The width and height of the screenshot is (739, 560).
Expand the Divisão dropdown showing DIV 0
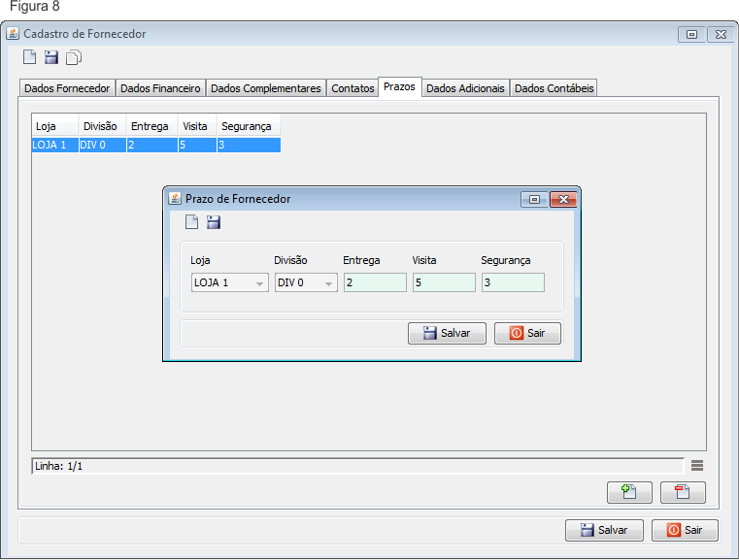click(x=306, y=283)
